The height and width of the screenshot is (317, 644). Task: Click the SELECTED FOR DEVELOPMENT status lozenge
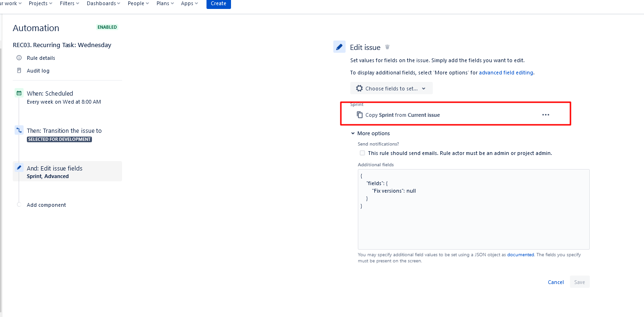[x=59, y=139]
